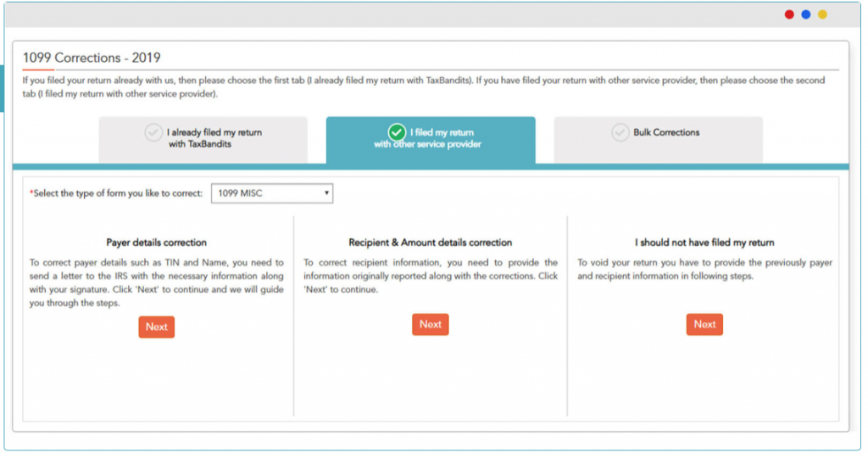Select 'I filed my return with other service provider' tab
This screenshot has height=453, width=868.
click(x=431, y=140)
